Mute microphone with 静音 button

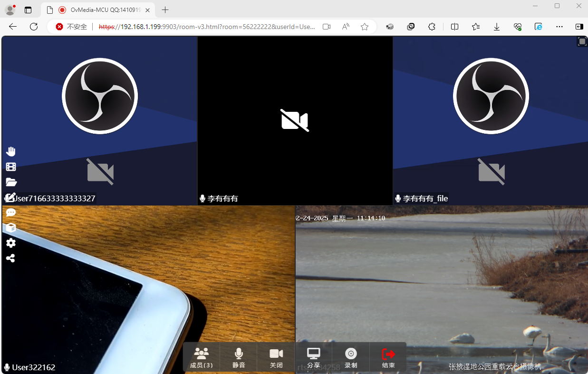(239, 358)
